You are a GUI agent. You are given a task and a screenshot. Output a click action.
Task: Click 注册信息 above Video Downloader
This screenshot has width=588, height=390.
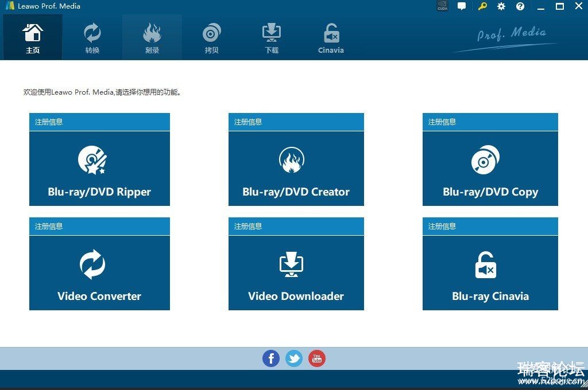coord(248,227)
